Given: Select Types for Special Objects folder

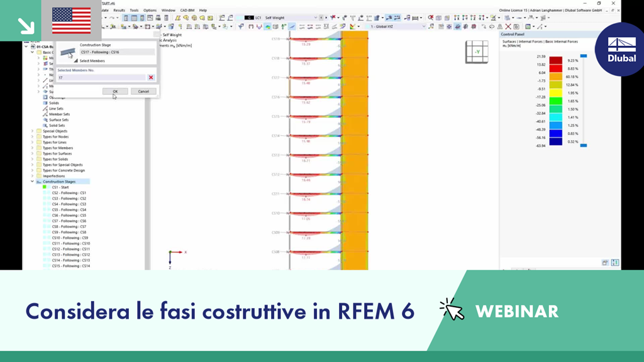Looking at the screenshot, I should click(x=62, y=165).
